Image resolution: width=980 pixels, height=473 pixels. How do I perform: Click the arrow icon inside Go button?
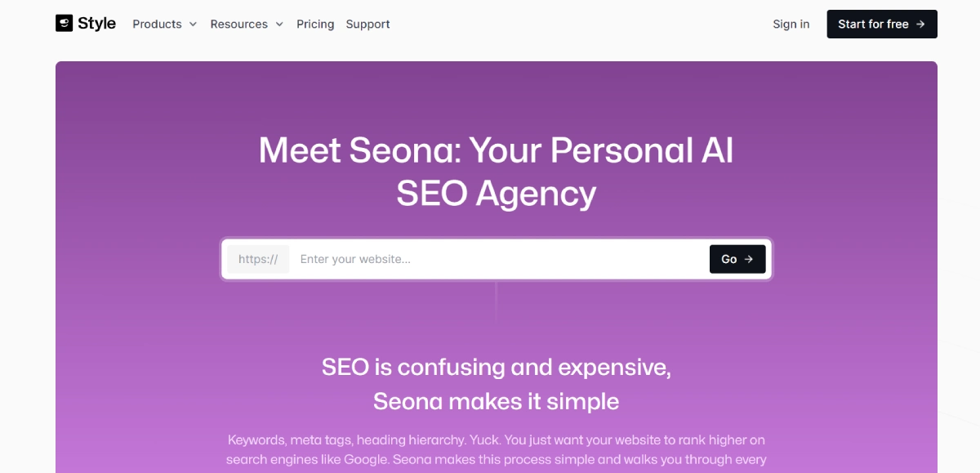(749, 259)
